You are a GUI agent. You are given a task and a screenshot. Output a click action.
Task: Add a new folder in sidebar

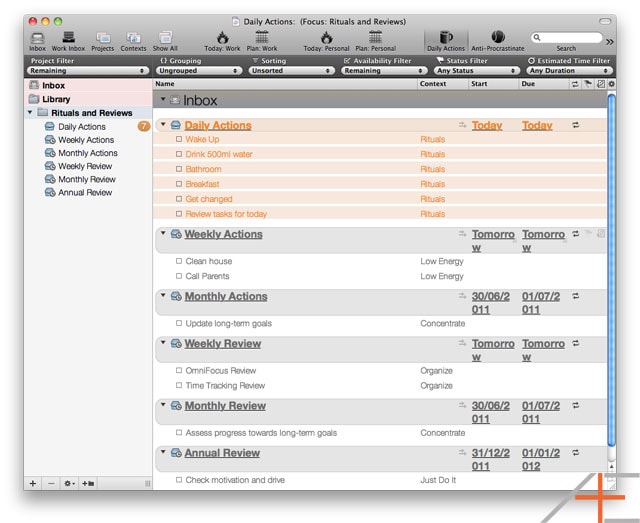(x=88, y=483)
